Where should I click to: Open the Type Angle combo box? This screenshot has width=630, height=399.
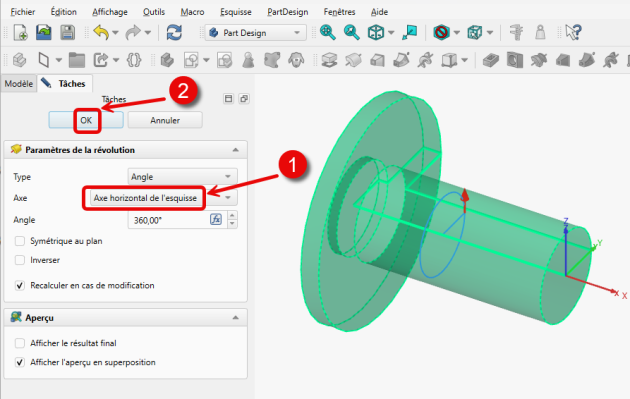pos(182,177)
